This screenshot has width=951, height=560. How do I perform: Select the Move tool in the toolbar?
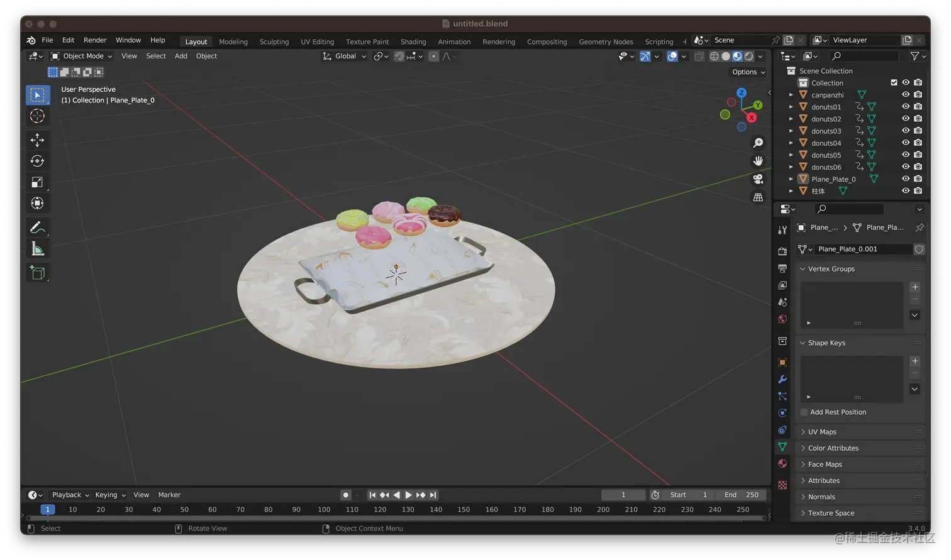pos(37,140)
